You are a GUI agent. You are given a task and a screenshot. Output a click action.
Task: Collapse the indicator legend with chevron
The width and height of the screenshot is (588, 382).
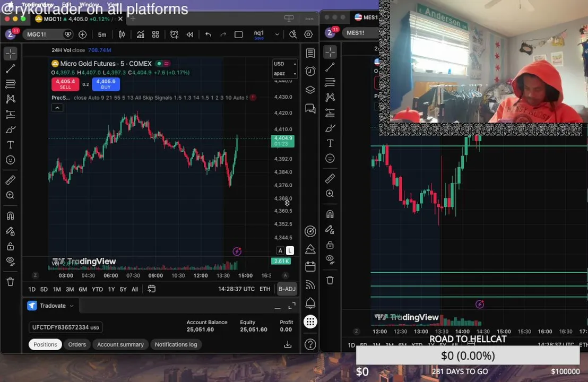click(57, 108)
